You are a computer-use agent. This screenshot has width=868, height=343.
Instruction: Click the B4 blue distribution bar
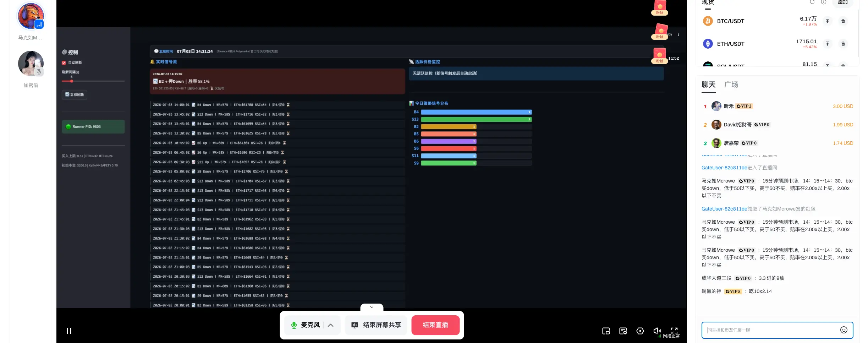pyautogui.click(x=476, y=112)
